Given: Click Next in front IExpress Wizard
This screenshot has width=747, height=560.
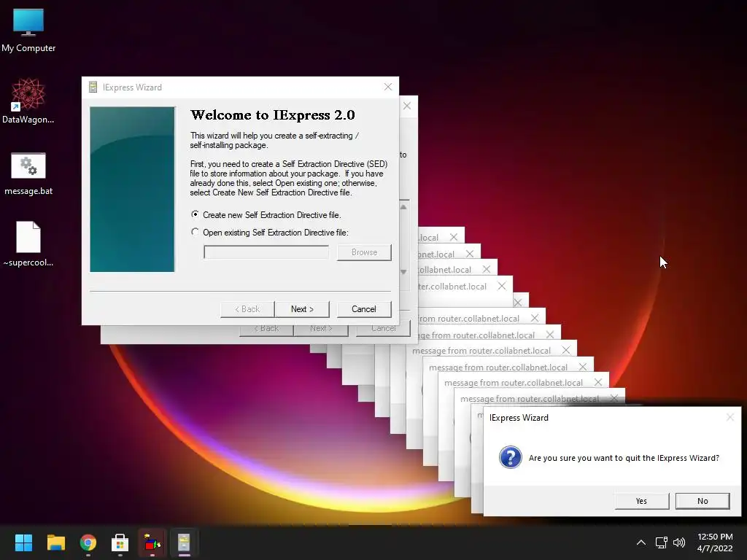Looking at the screenshot, I should (x=302, y=309).
